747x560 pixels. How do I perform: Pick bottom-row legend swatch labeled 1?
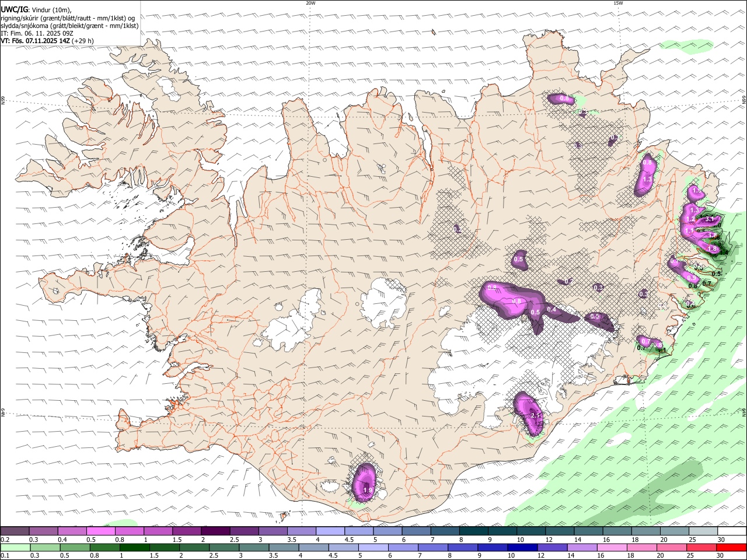pos(134,548)
